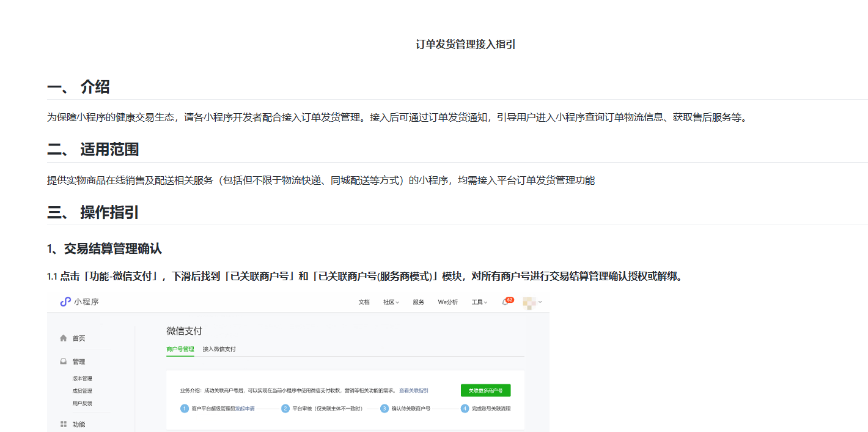Expand the 社区 dropdown in top nav
The width and height of the screenshot is (868, 432).
click(391, 302)
